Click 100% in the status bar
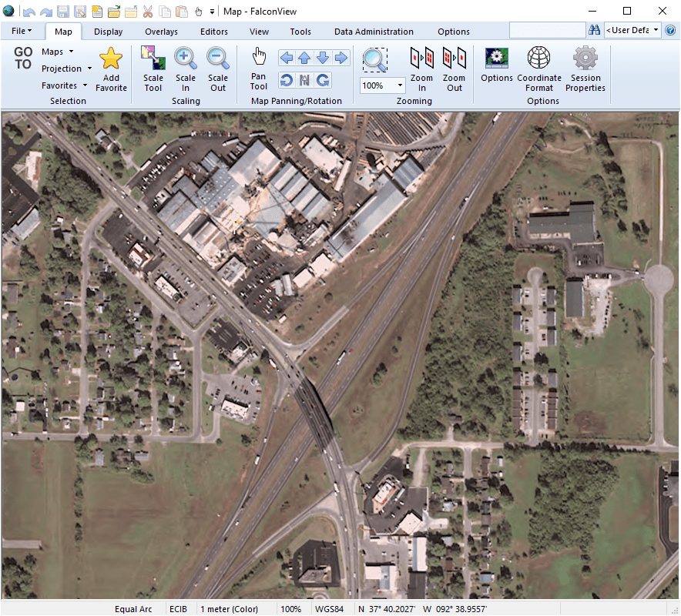This screenshot has height=616, width=681. (290, 609)
